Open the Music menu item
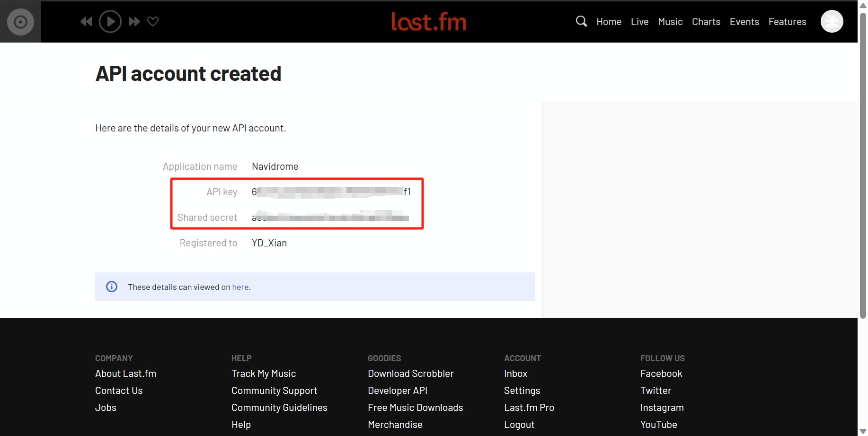Screen dimensions: 868x436 click(670, 22)
